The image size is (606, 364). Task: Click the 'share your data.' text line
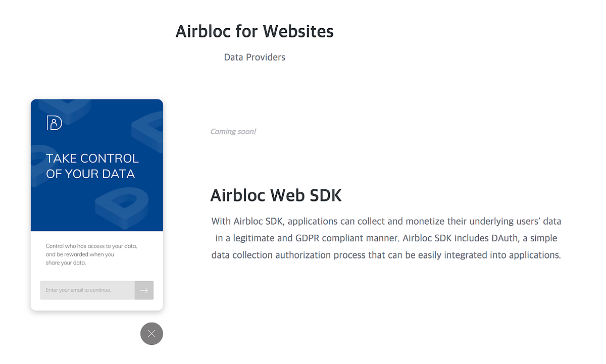point(66,263)
